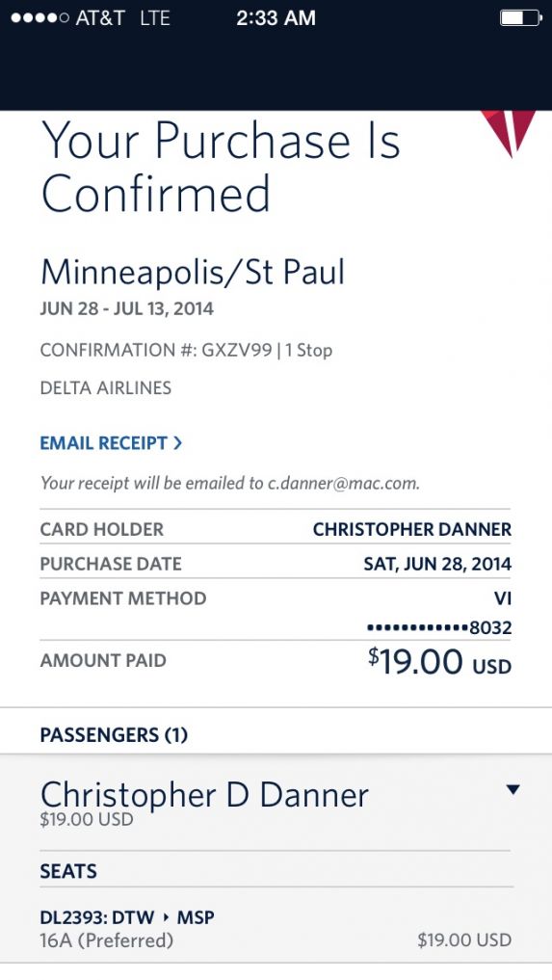Tap the card number ending 8032
Screen dimensions: 552x980
[x=439, y=627]
